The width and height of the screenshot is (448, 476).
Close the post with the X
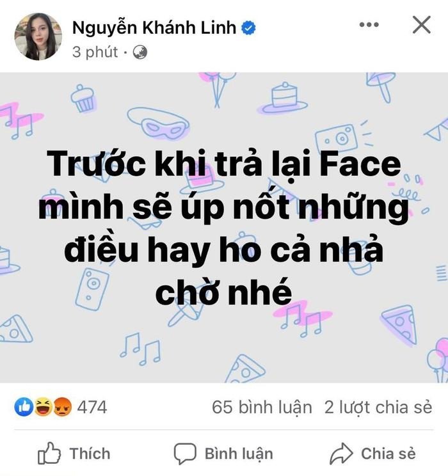tap(422, 25)
